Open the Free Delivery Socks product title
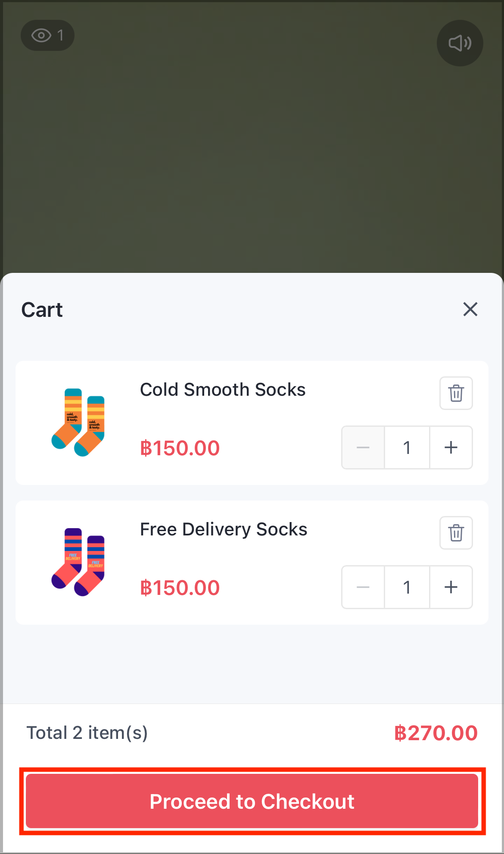The width and height of the screenshot is (504, 854). tap(224, 529)
